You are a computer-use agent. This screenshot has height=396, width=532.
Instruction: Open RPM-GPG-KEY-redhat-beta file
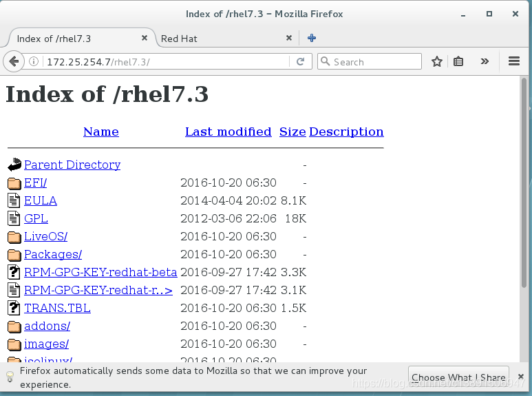(100, 272)
